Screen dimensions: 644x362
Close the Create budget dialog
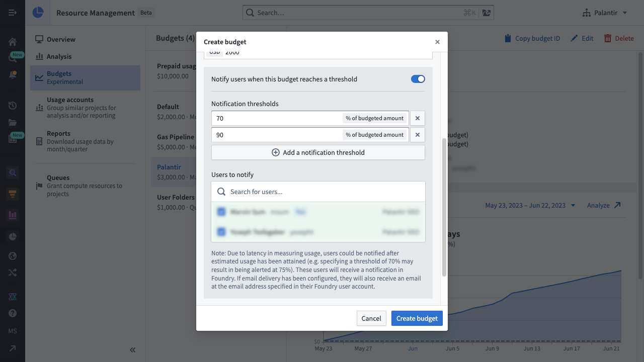pyautogui.click(x=437, y=42)
